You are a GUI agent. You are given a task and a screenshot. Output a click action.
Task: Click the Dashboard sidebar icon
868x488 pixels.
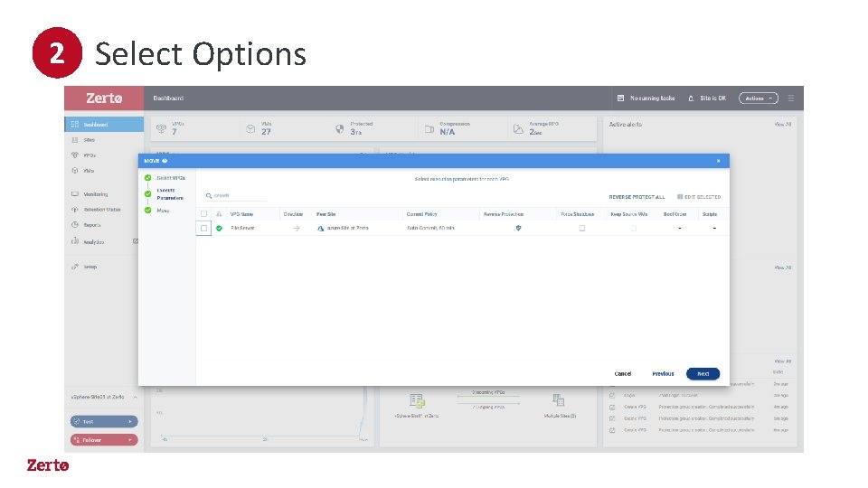tap(75, 125)
